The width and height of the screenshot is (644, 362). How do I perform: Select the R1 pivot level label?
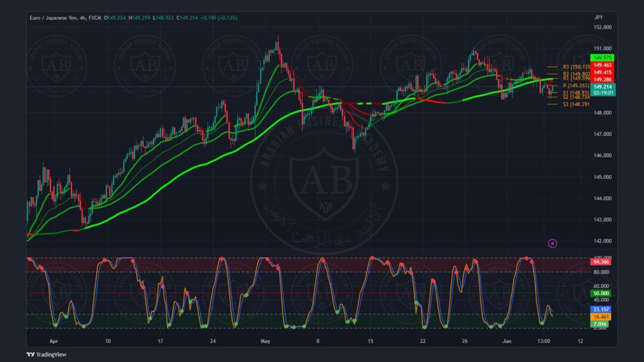click(577, 78)
